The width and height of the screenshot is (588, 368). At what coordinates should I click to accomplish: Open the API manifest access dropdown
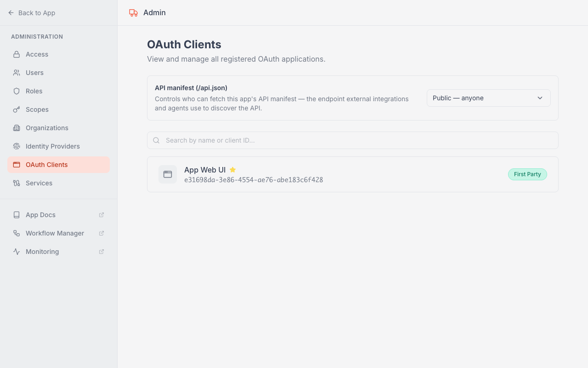coord(488,98)
